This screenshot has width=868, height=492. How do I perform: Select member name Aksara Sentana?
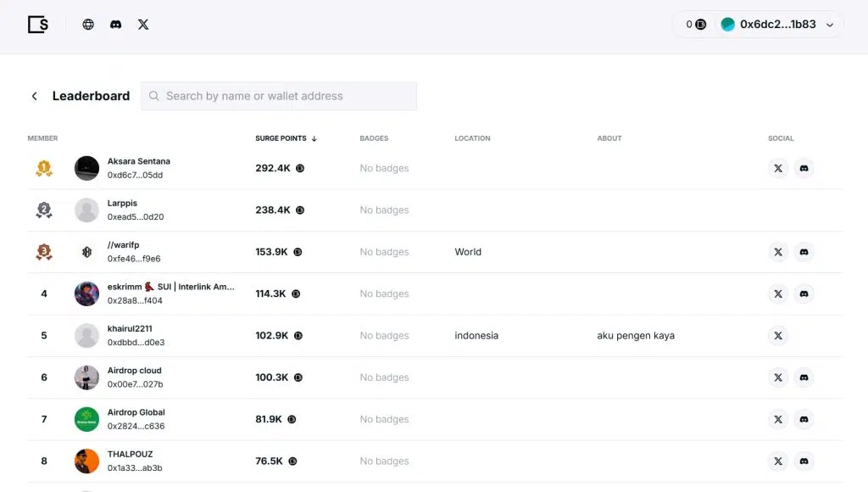139,161
